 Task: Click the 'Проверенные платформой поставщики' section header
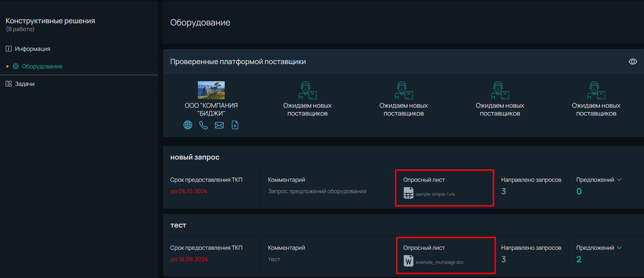click(x=238, y=62)
